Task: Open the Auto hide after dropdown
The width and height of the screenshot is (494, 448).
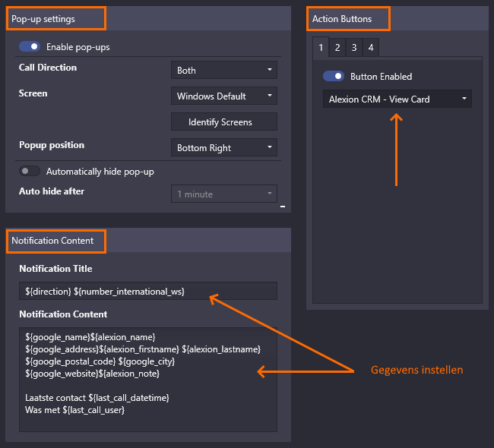Action: pos(224,194)
